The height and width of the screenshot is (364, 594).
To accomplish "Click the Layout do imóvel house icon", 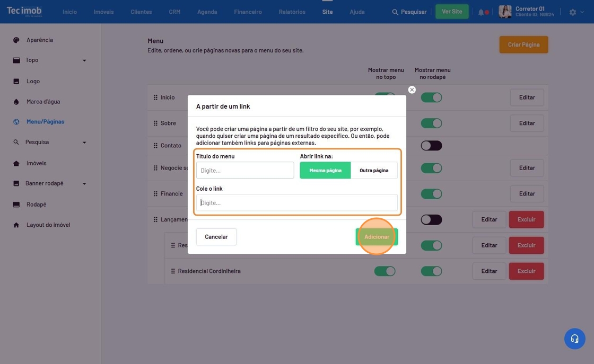I will (16, 225).
